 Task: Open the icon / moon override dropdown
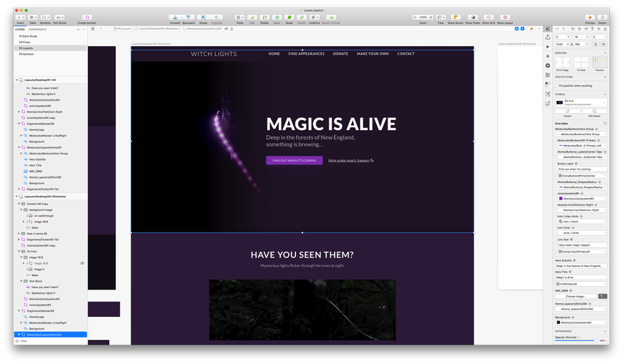(x=582, y=222)
